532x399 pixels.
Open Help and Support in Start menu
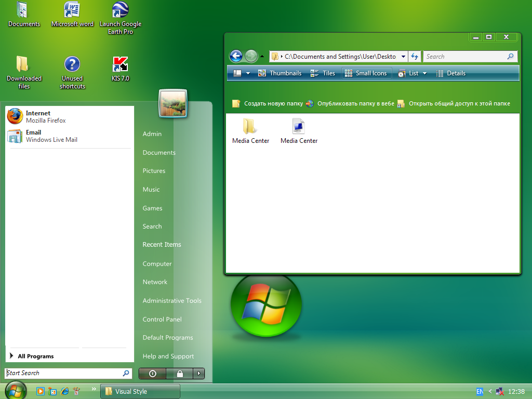[x=168, y=356]
